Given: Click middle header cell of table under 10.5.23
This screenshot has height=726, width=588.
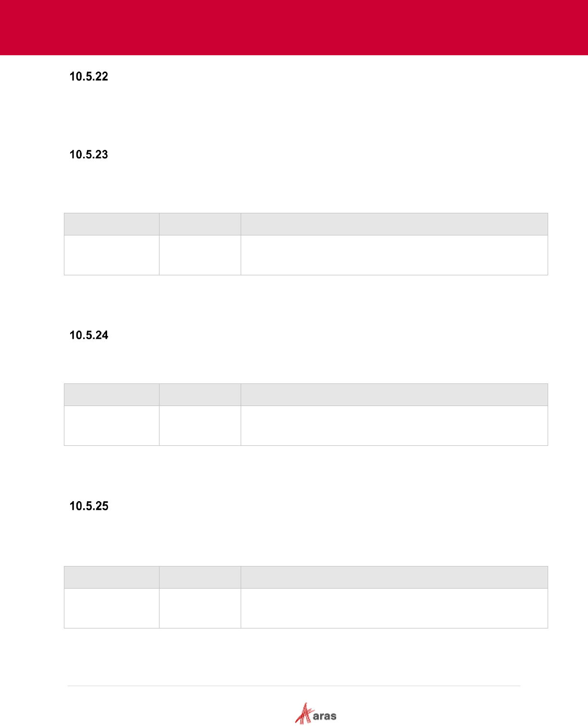Looking at the screenshot, I should [200, 224].
